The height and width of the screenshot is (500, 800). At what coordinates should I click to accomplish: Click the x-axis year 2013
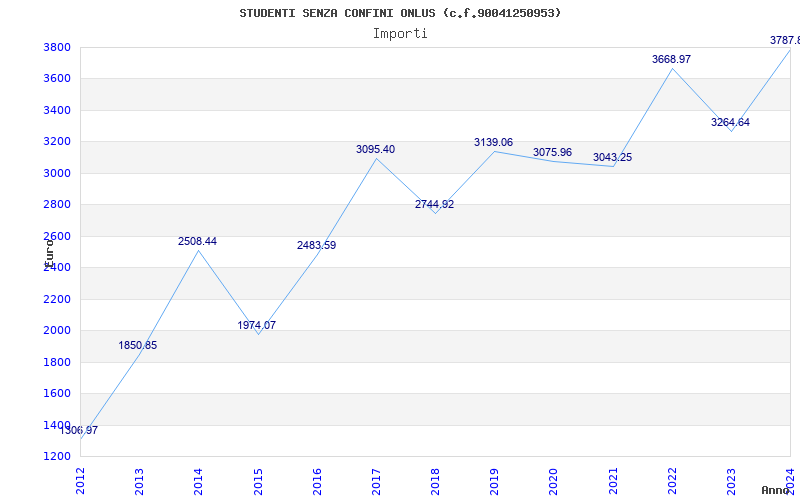(139, 481)
